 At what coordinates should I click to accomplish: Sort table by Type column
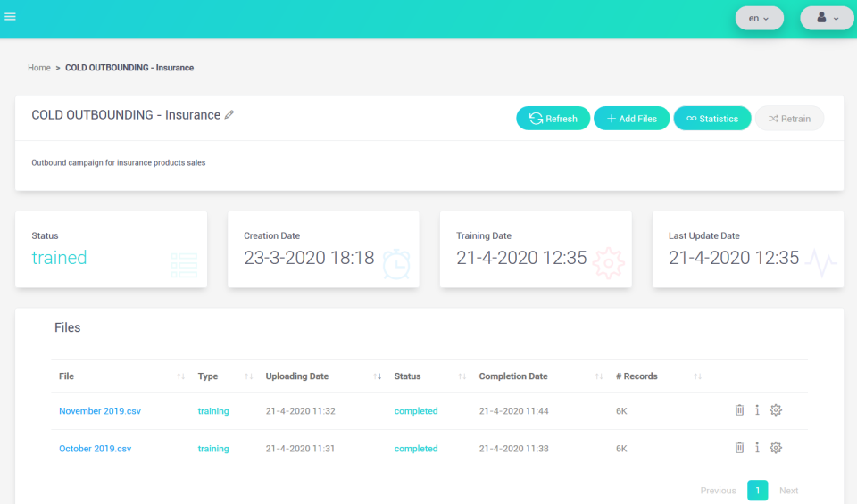tap(248, 376)
